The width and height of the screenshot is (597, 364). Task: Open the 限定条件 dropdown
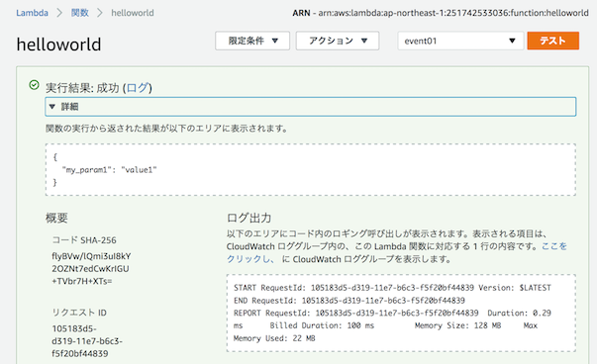tap(252, 41)
